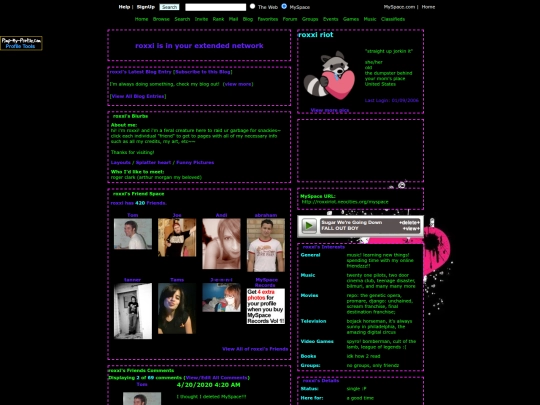
Task: Open the Help link
Action: coord(124,7)
